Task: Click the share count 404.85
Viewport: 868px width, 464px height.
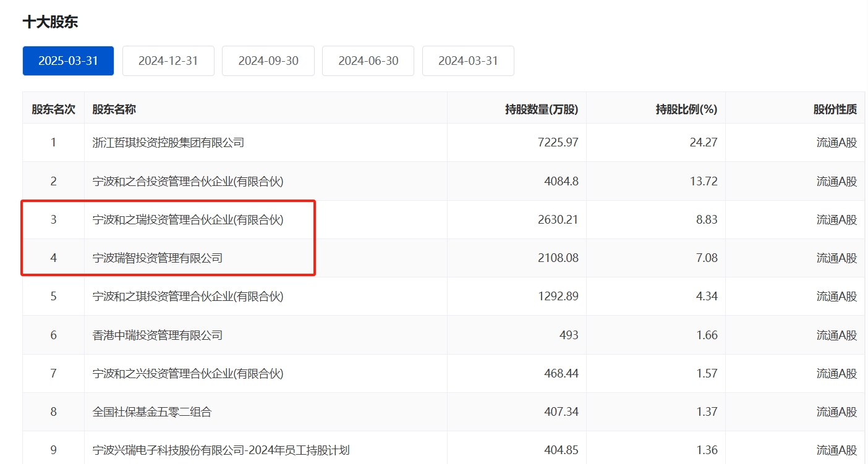Action: 561,450
